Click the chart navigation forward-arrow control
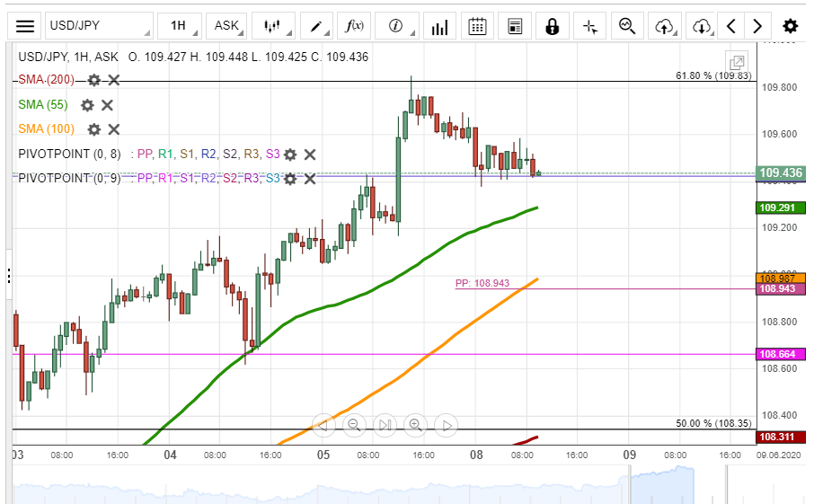This screenshot has width=814, height=504. (447, 426)
